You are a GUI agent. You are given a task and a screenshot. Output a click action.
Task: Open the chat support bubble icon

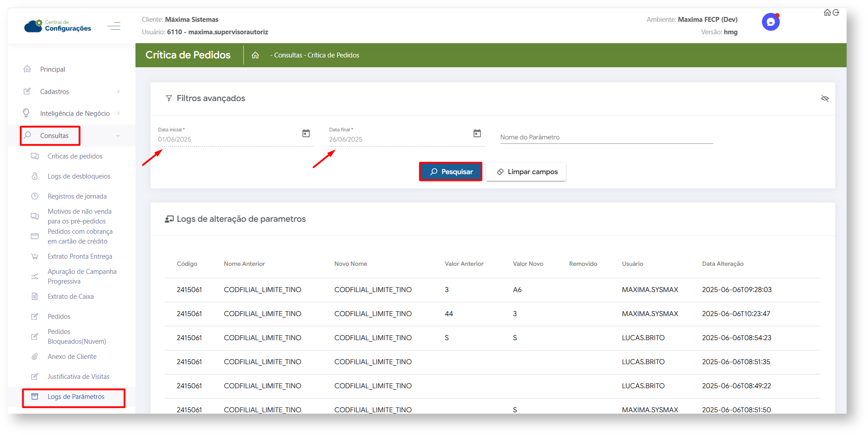tap(770, 22)
